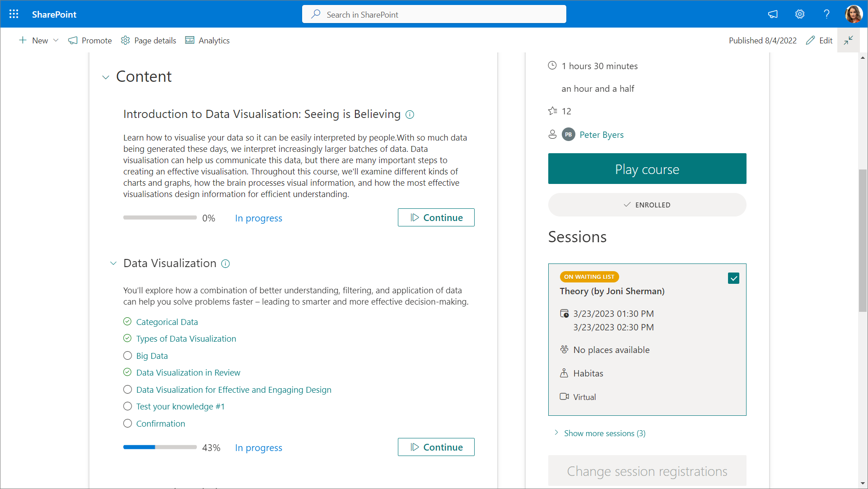Click the 43% progress bar
868x489 pixels.
tap(160, 447)
